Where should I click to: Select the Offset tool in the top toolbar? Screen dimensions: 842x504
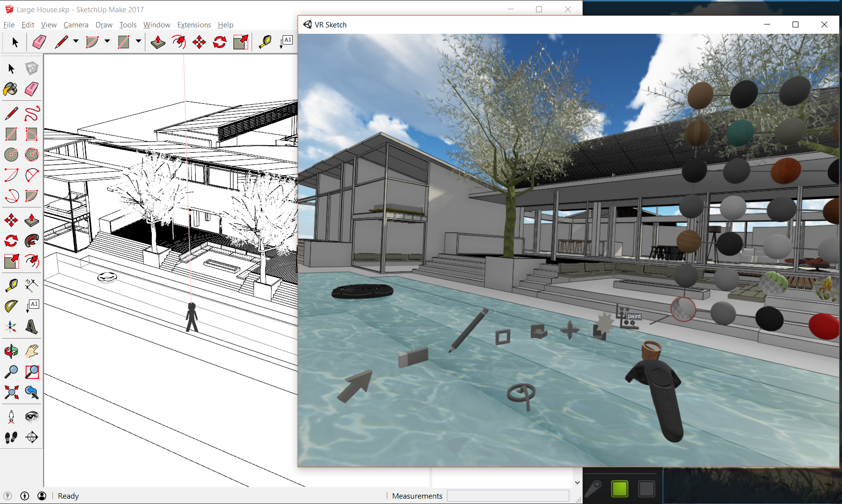241,42
